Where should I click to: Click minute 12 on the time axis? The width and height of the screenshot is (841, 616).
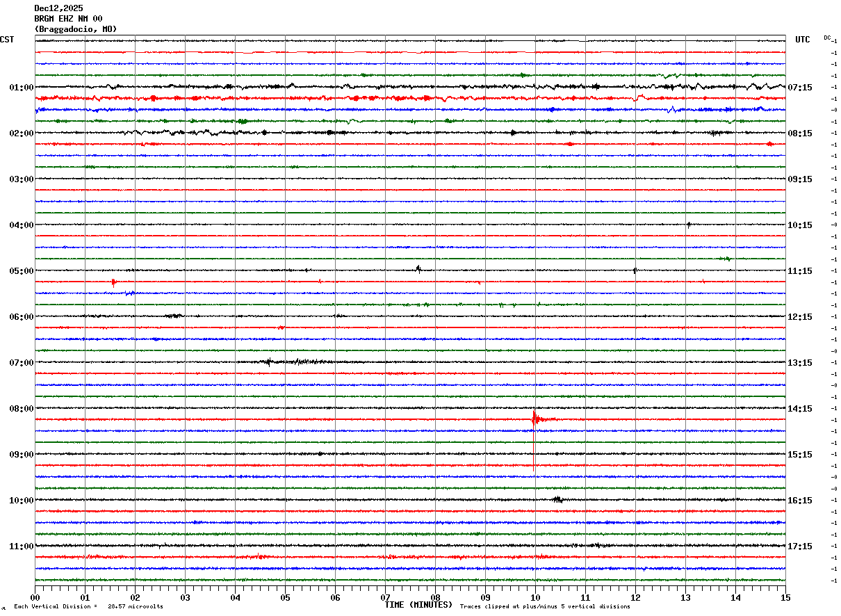coord(635,598)
